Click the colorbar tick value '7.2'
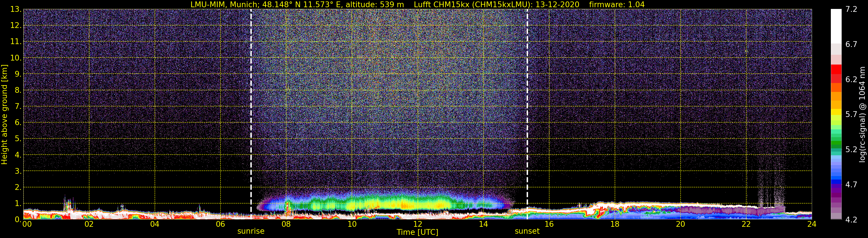The image size is (868, 238). (x=851, y=9)
